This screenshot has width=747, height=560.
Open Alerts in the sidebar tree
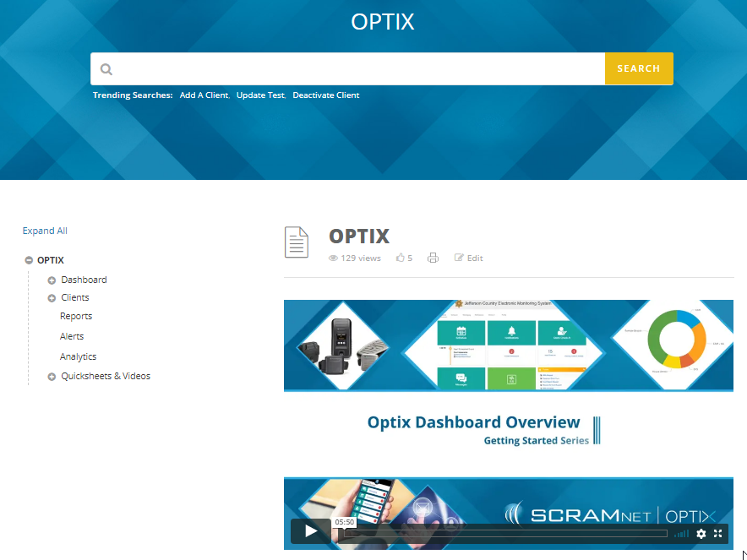coord(72,336)
